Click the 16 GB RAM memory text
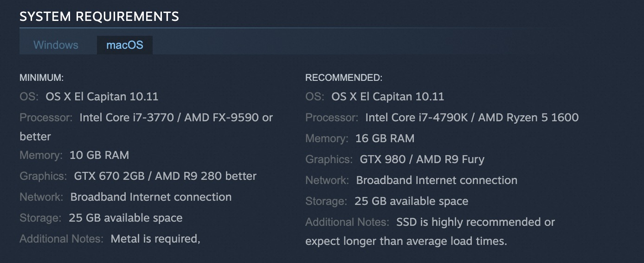644x263 pixels. [385, 138]
